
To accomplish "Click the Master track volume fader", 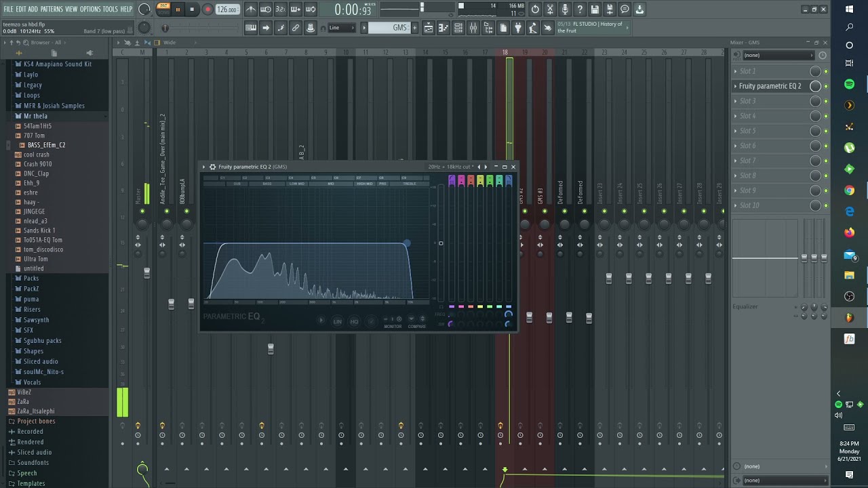I will [x=146, y=272].
